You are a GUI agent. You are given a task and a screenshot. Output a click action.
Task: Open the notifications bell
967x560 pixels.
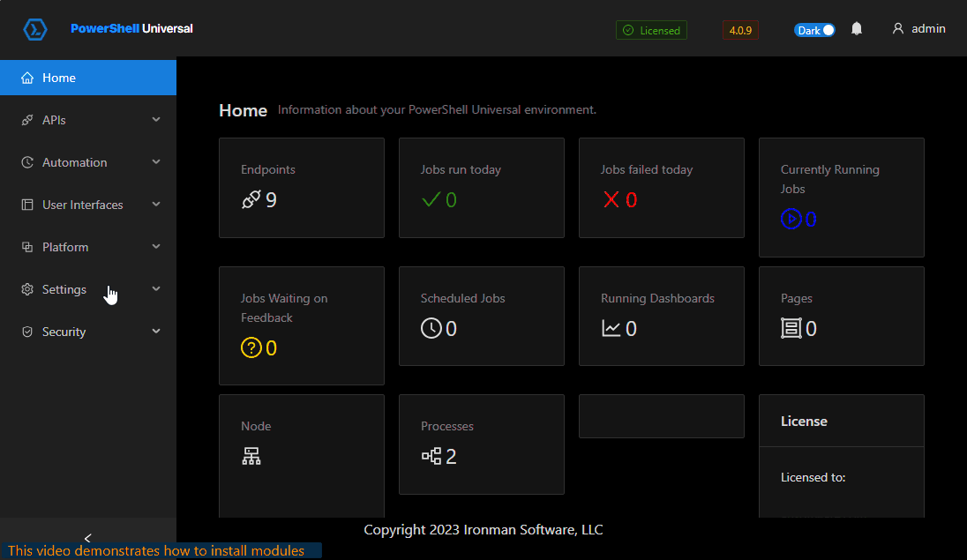coord(857,28)
